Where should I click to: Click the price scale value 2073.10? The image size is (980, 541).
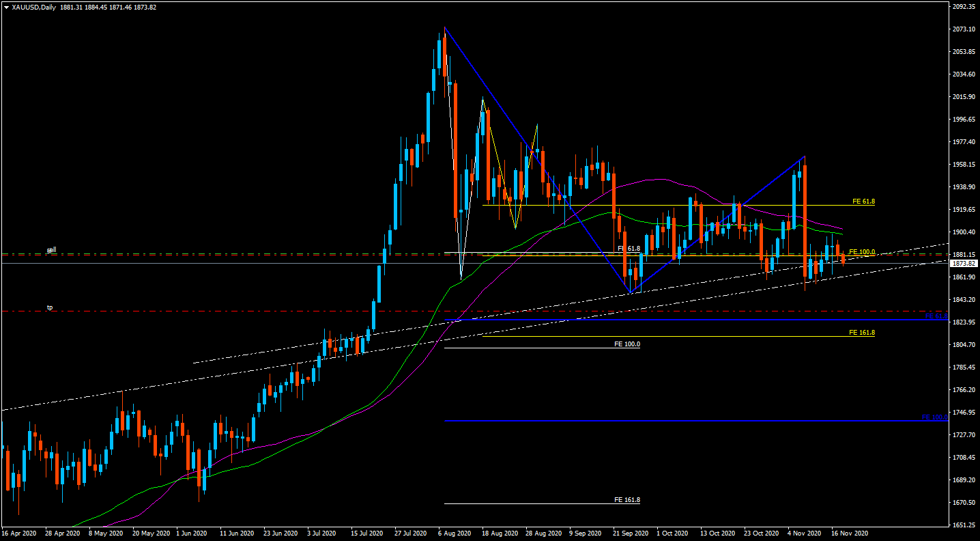pos(964,29)
